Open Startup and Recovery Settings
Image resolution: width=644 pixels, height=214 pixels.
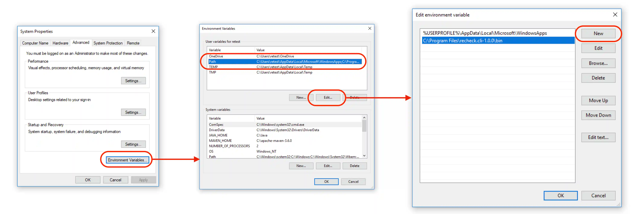[x=133, y=144]
